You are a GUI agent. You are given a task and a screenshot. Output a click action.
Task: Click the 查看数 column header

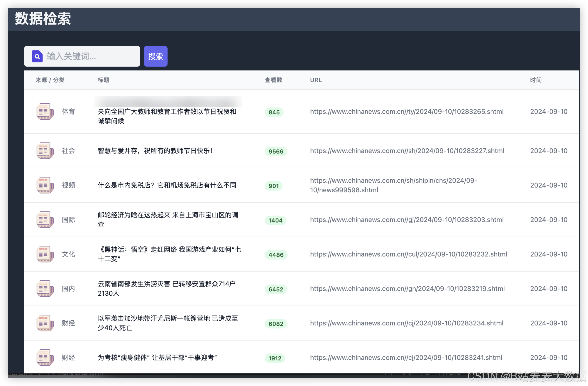point(273,80)
